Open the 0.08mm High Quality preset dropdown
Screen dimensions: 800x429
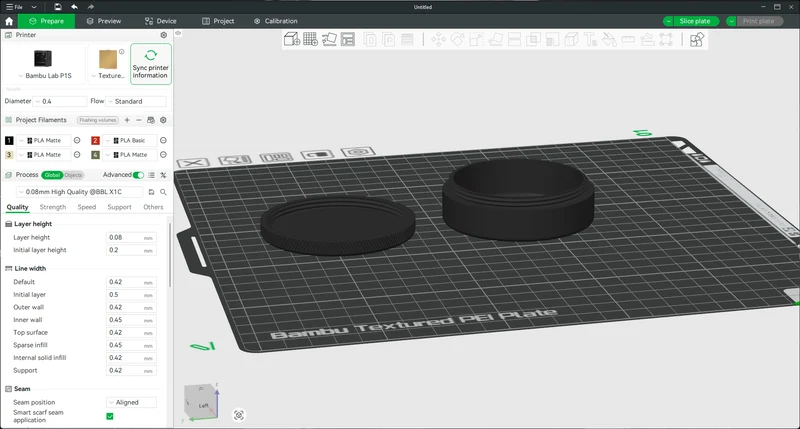pyautogui.click(x=79, y=192)
